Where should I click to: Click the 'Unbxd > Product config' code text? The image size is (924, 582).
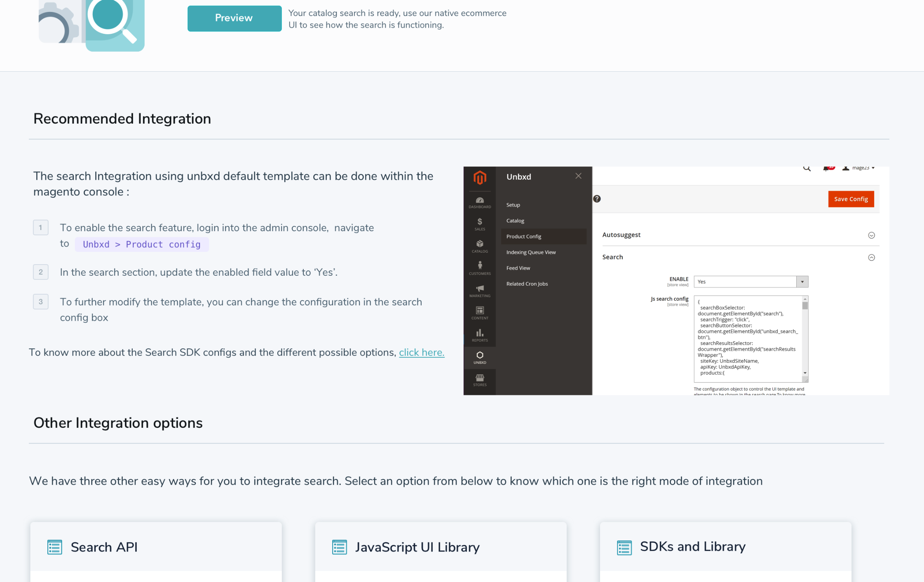(x=142, y=244)
